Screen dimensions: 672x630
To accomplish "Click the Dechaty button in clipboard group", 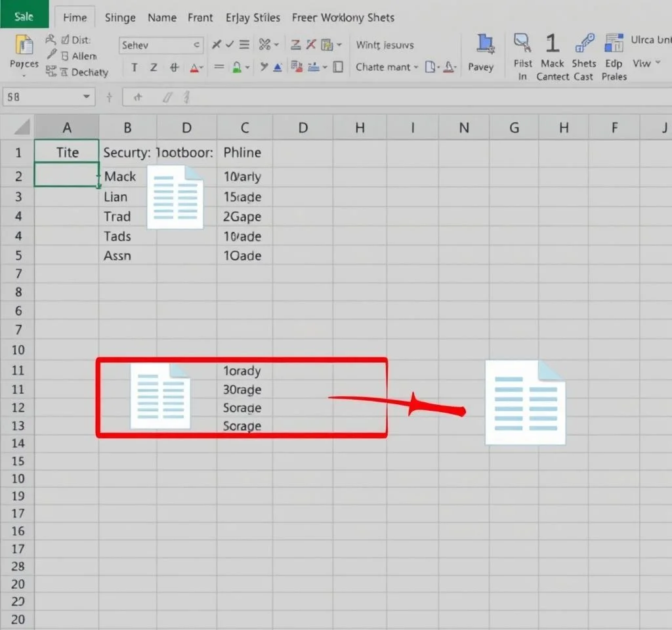I will [x=83, y=72].
